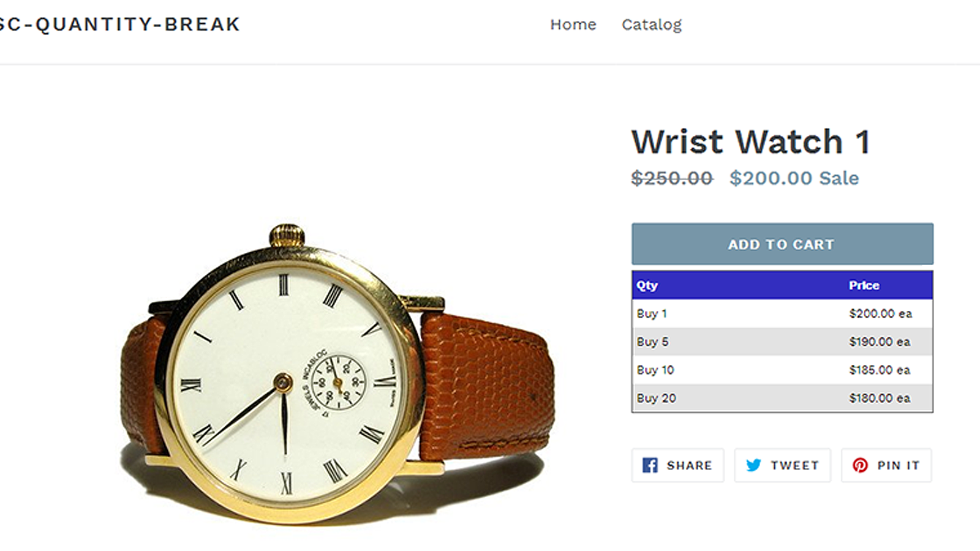
Task: Click the Wrist Watch 1 product title
Action: 752,142
